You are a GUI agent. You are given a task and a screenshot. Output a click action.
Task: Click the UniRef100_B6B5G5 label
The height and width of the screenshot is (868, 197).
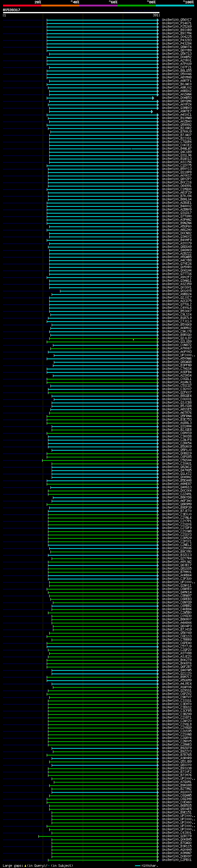tap(177, 806)
